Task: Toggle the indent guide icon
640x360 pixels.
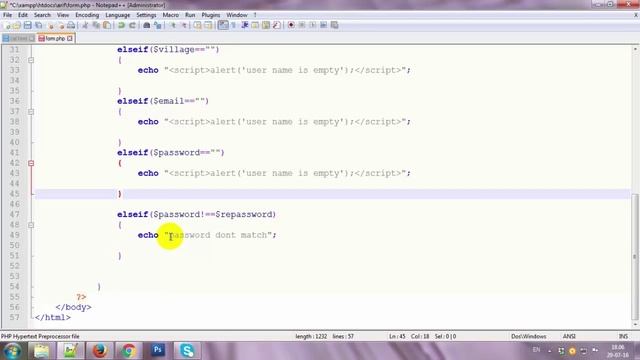Action: pos(245,25)
